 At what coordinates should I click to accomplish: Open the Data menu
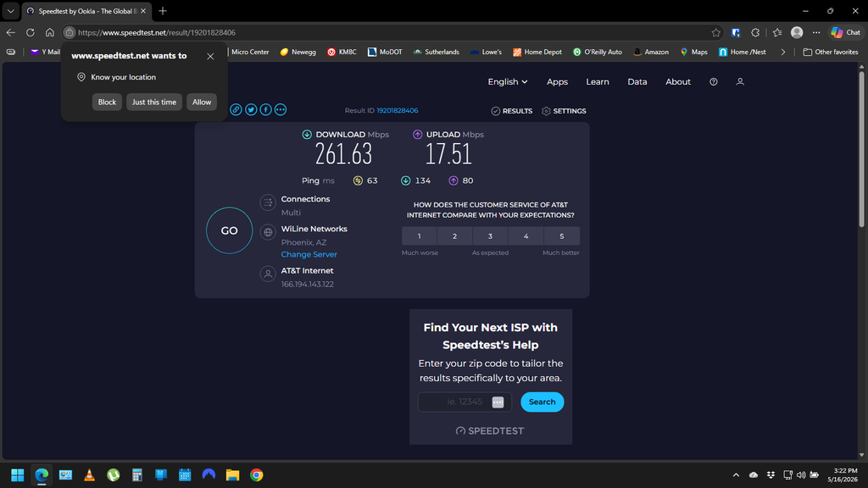pyautogui.click(x=637, y=82)
